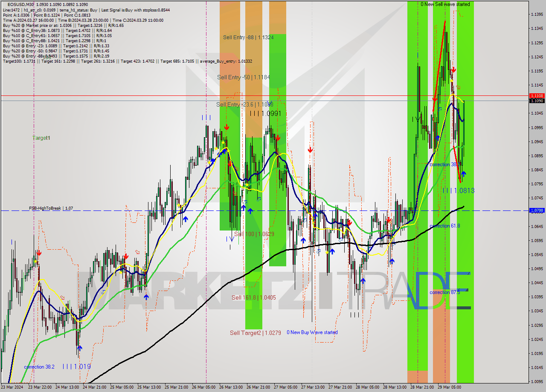The image size is (546, 392).
Task: Select the 'Sell 100 | 1.0629' level label
Action: point(254,234)
